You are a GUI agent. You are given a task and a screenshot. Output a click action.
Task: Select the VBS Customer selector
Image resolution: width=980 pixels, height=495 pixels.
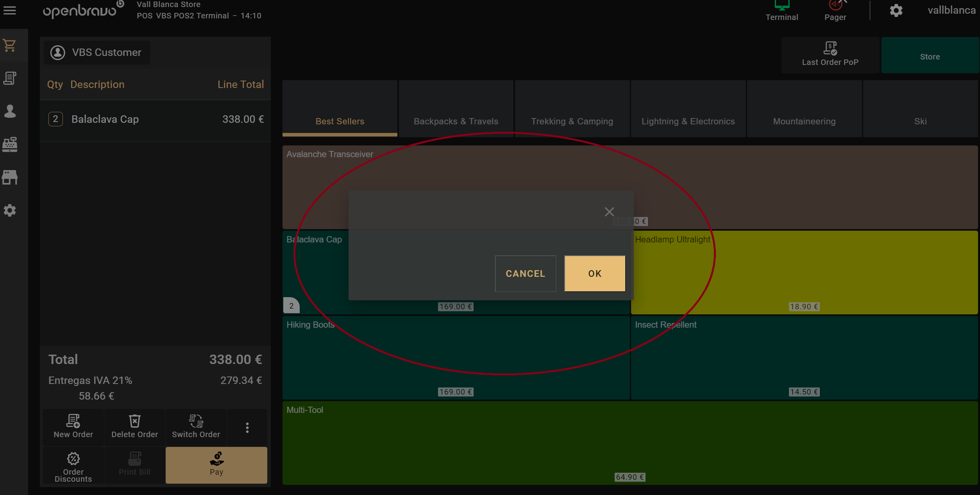97,52
